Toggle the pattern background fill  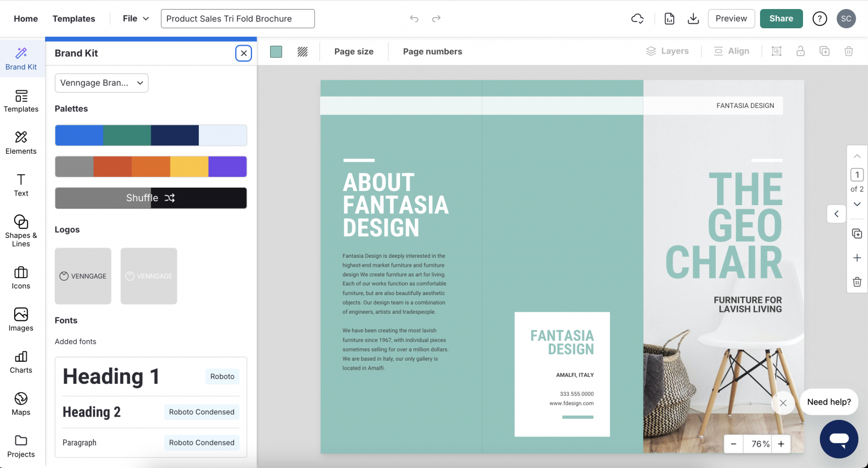302,51
